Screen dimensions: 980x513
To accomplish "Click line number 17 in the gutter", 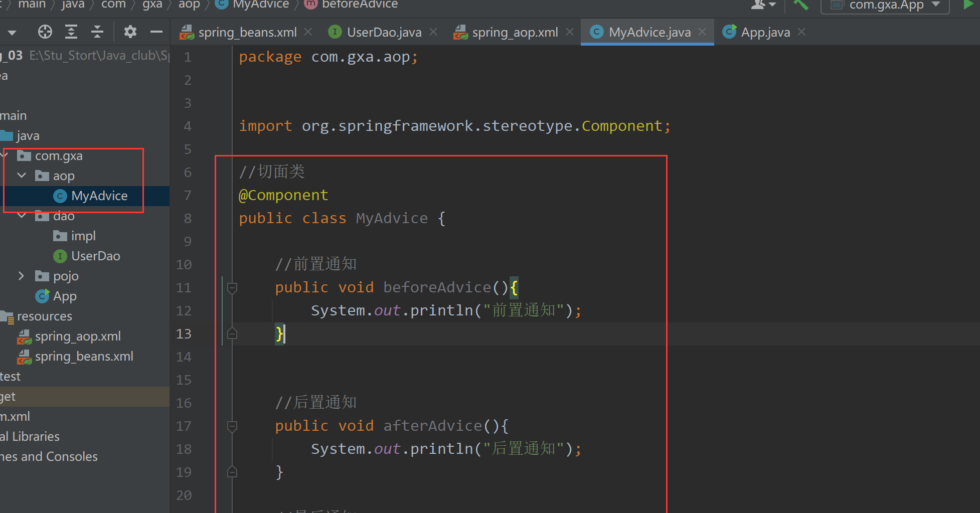I will pyautogui.click(x=184, y=426).
